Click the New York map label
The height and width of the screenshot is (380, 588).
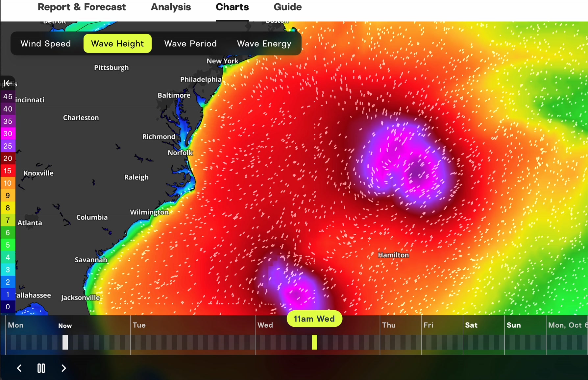(x=222, y=61)
